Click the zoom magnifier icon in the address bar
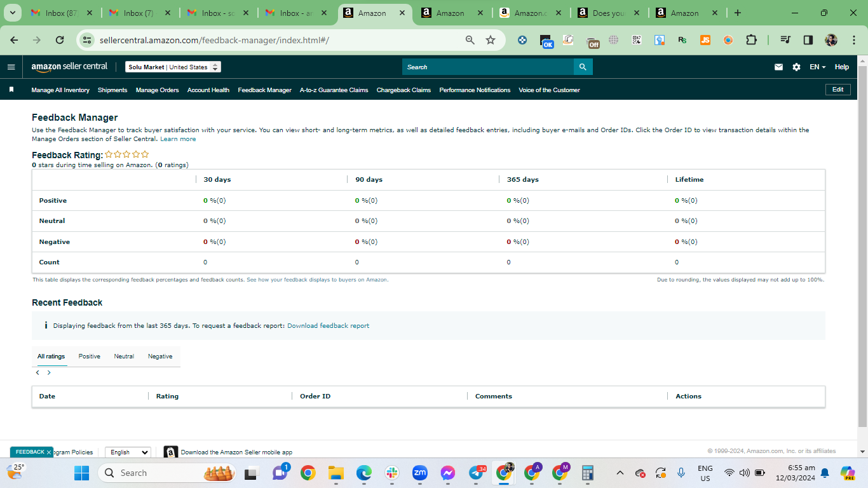 (x=470, y=40)
